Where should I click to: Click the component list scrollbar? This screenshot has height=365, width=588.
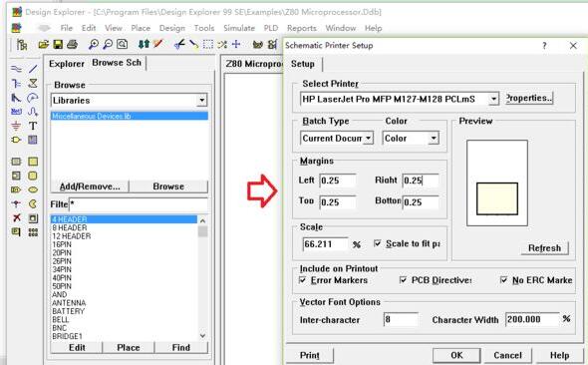(202, 278)
